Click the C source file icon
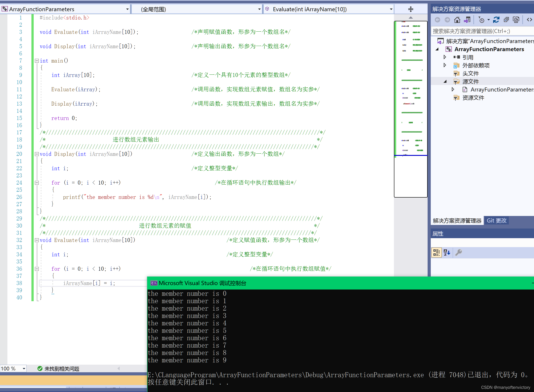 point(465,90)
